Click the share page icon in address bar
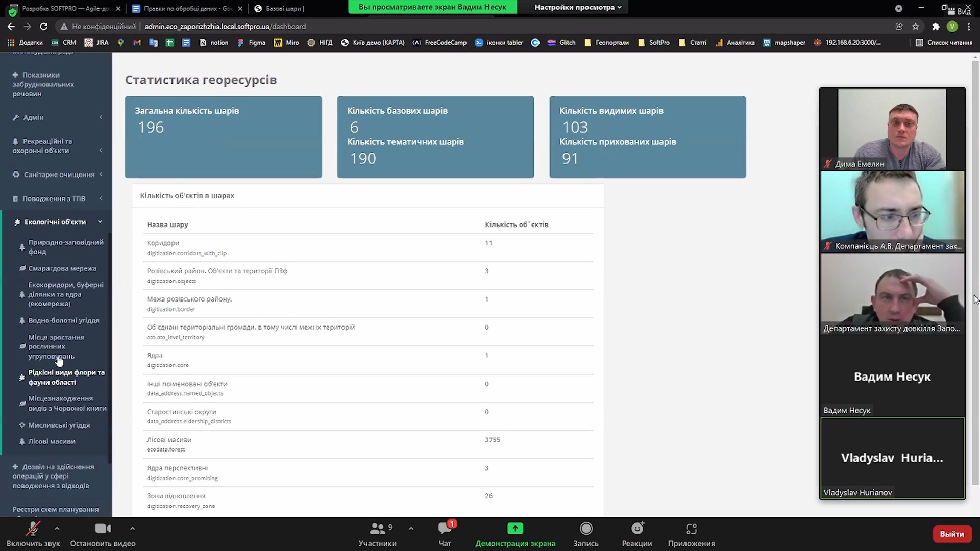 (x=899, y=27)
